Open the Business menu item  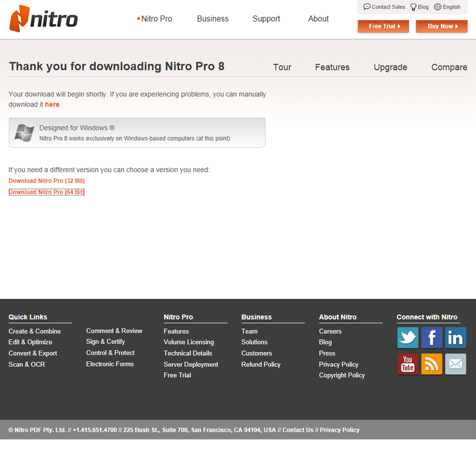click(x=213, y=19)
